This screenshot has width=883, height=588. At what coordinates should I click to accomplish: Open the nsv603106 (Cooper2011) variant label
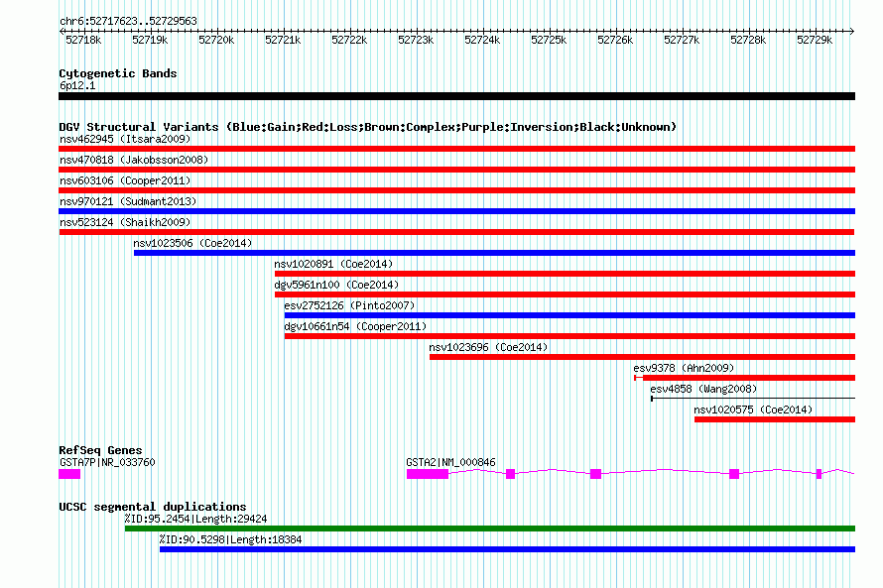(x=125, y=180)
